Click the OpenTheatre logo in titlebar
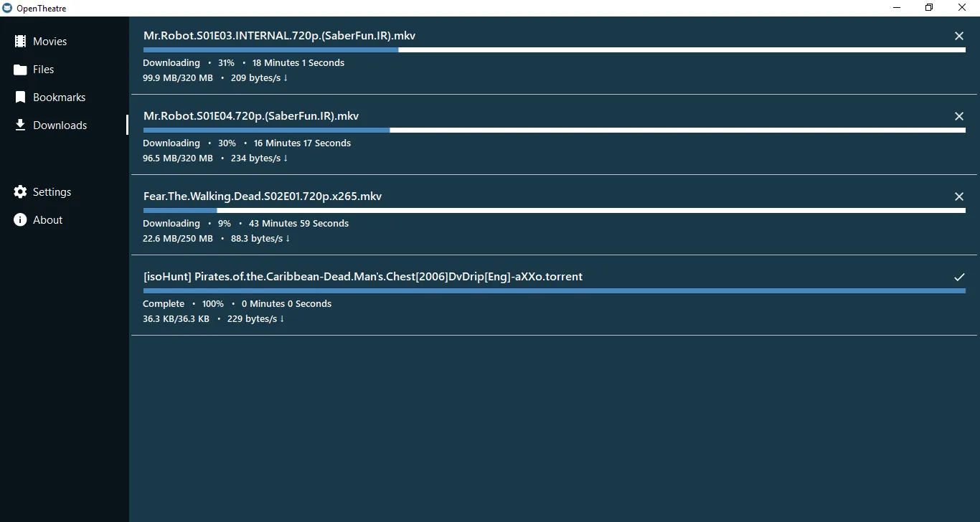The width and height of the screenshot is (980, 522). 9,8
